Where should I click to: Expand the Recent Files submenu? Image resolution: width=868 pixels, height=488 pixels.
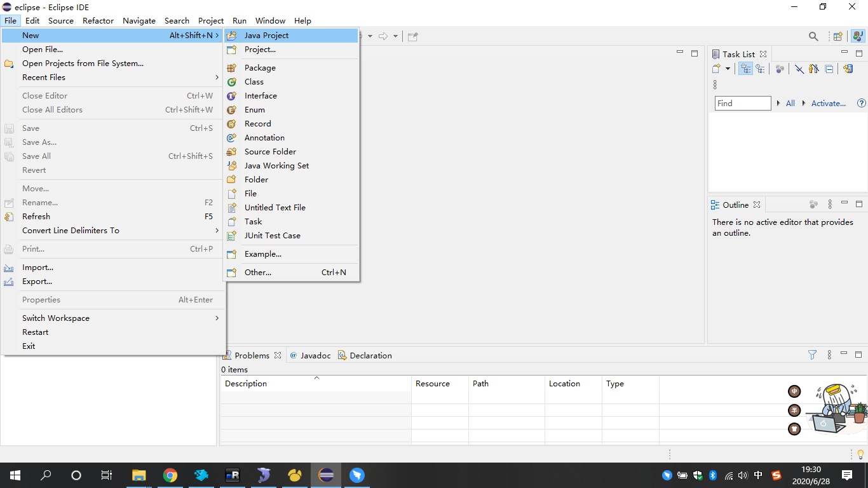(112, 78)
